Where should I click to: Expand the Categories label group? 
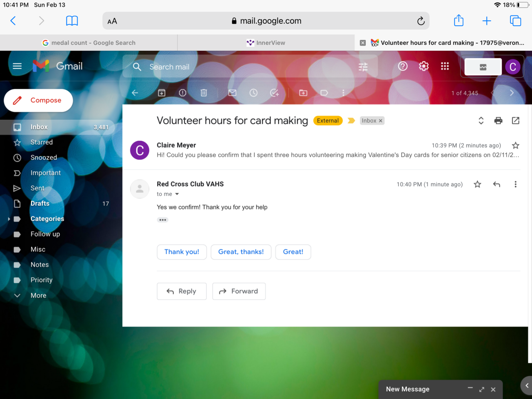(x=9, y=219)
